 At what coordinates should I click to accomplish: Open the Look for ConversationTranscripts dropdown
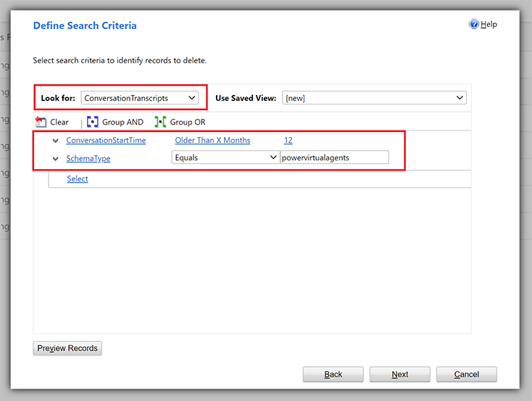[x=140, y=98]
